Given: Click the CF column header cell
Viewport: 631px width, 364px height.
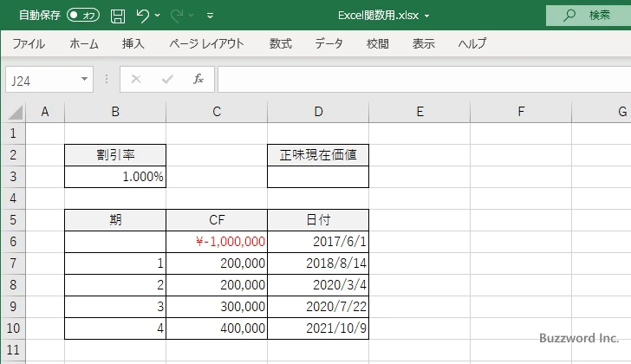Looking at the screenshot, I should [217, 220].
